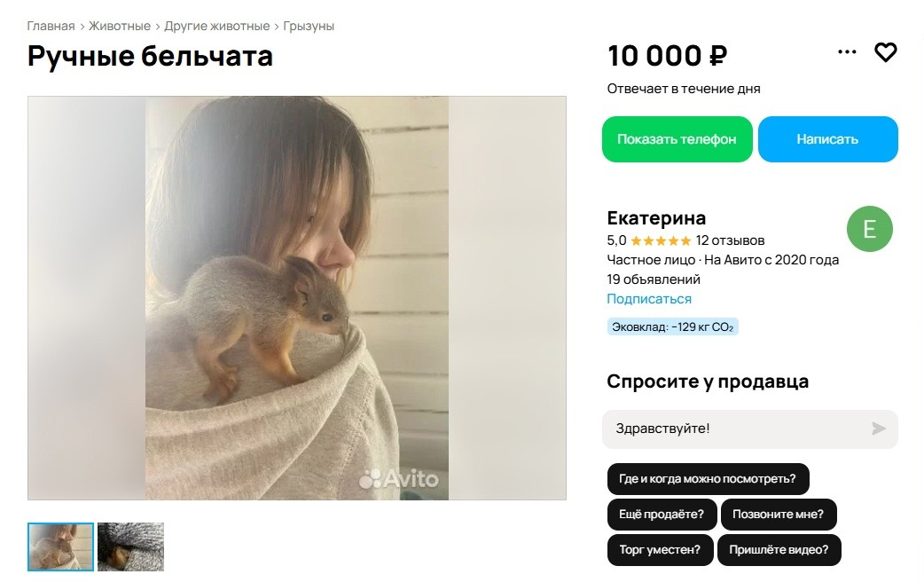The image size is (924, 582).
Task: Click the blue Написать button
Action: (x=827, y=139)
